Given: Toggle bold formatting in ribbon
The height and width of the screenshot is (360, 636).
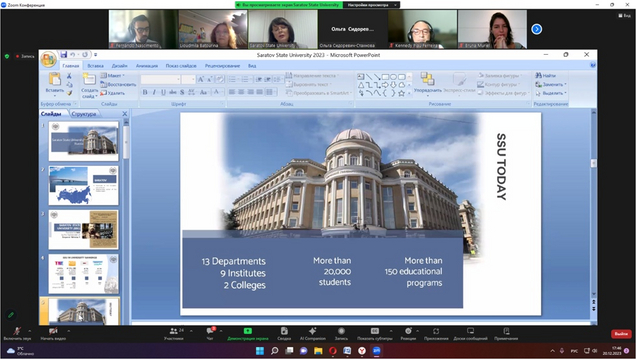Looking at the screenshot, I should point(145,92).
